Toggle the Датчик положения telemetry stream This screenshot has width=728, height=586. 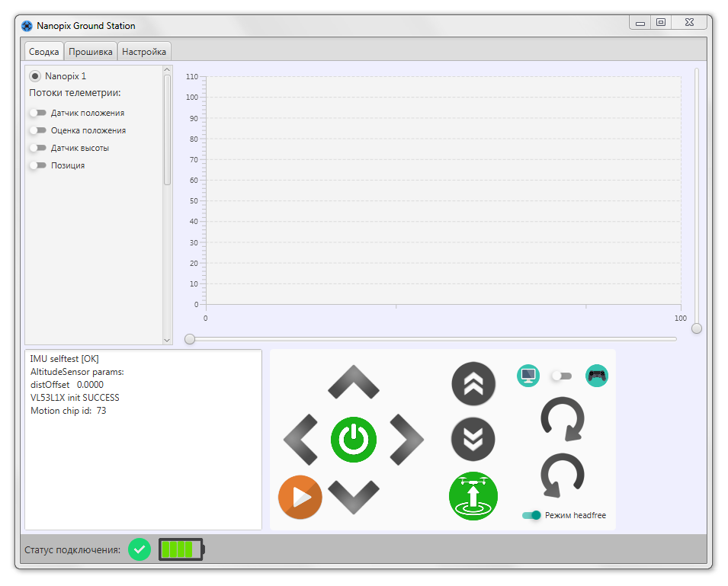click(38, 113)
